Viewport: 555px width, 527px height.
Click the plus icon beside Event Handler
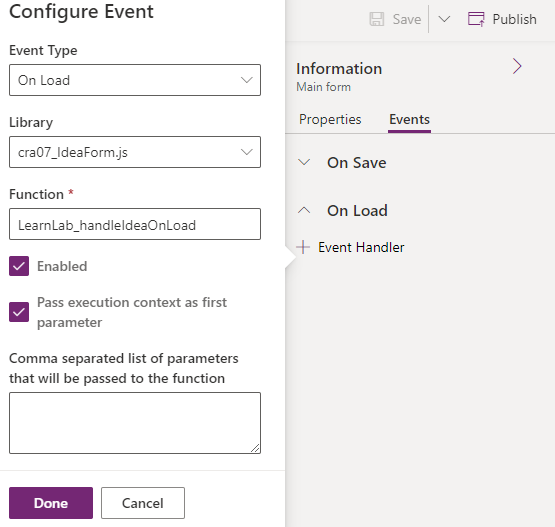pyautogui.click(x=303, y=247)
